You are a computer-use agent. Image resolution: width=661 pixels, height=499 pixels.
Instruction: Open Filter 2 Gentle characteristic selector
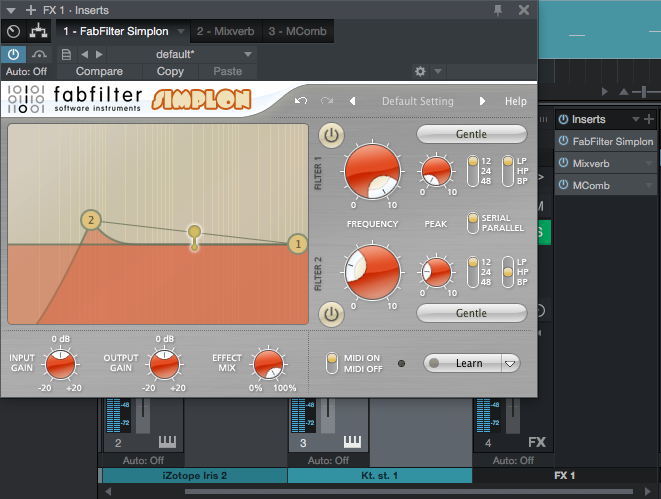(x=472, y=313)
